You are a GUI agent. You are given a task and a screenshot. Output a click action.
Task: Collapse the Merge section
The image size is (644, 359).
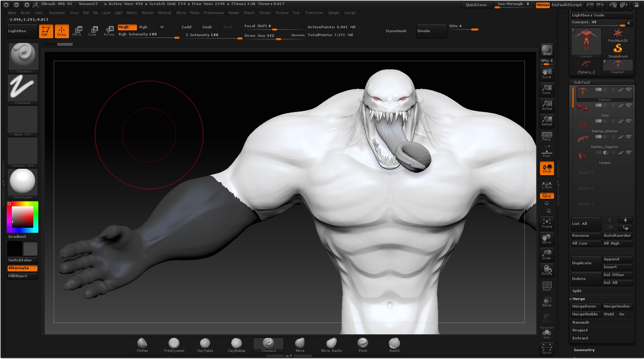578,299
